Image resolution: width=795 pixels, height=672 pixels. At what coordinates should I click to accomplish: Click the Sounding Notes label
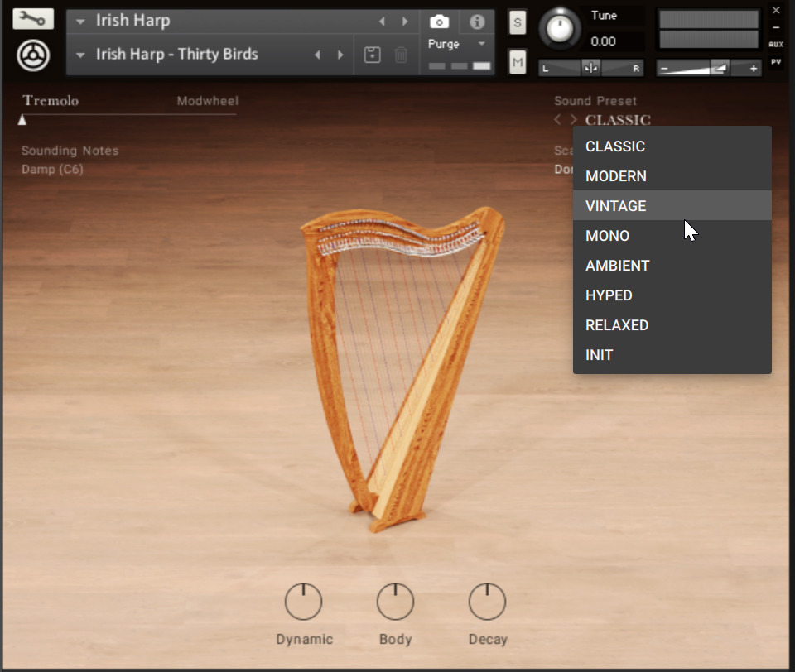pos(70,151)
